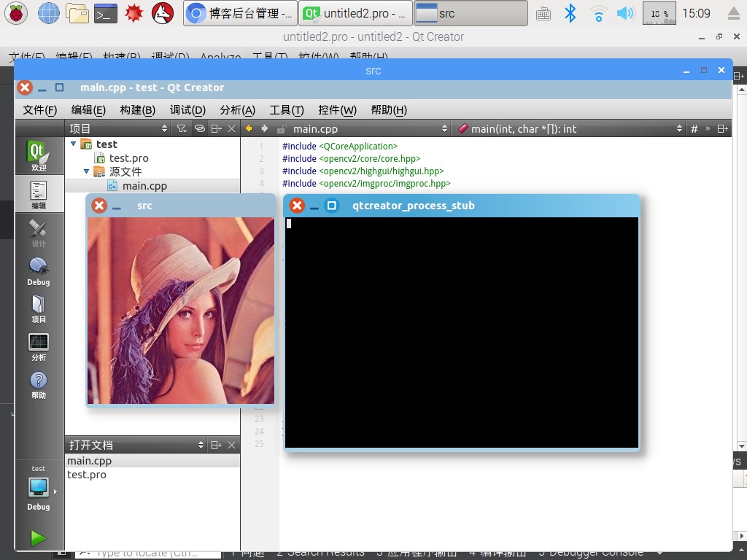Click the # line-column indicator
This screenshot has height=560, width=747.
click(x=694, y=128)
